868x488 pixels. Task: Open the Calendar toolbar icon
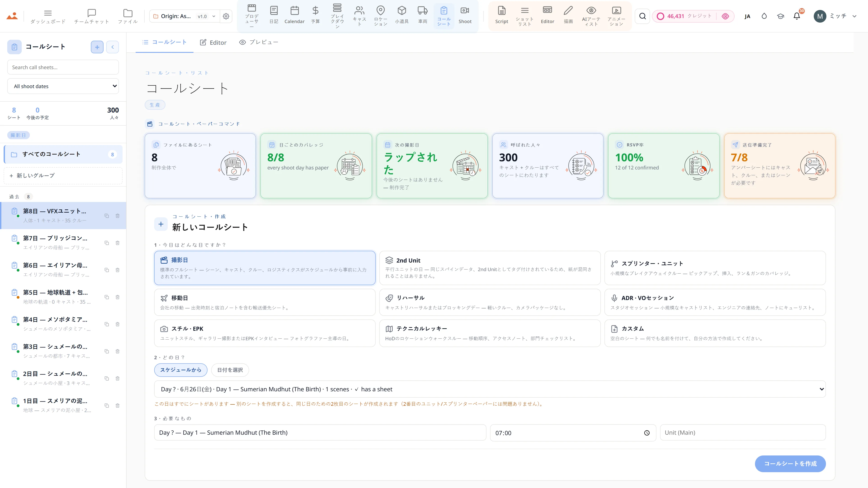click(295, 10)
